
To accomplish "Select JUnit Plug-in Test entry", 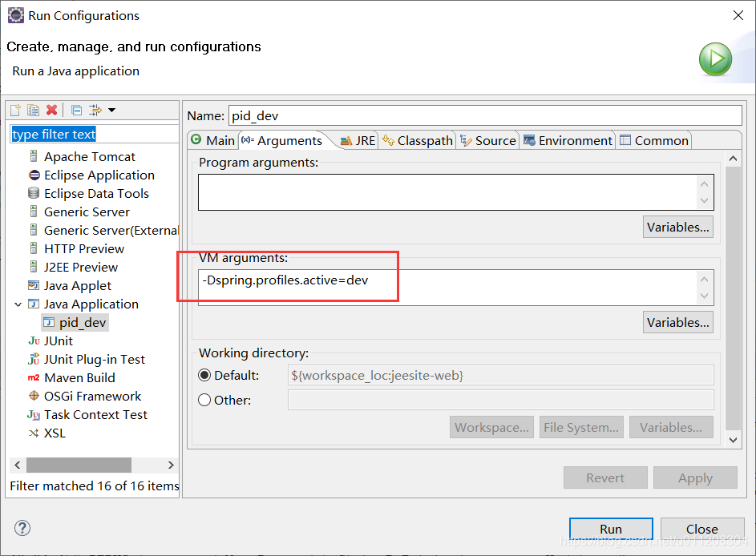I will [x=95, y=360].
